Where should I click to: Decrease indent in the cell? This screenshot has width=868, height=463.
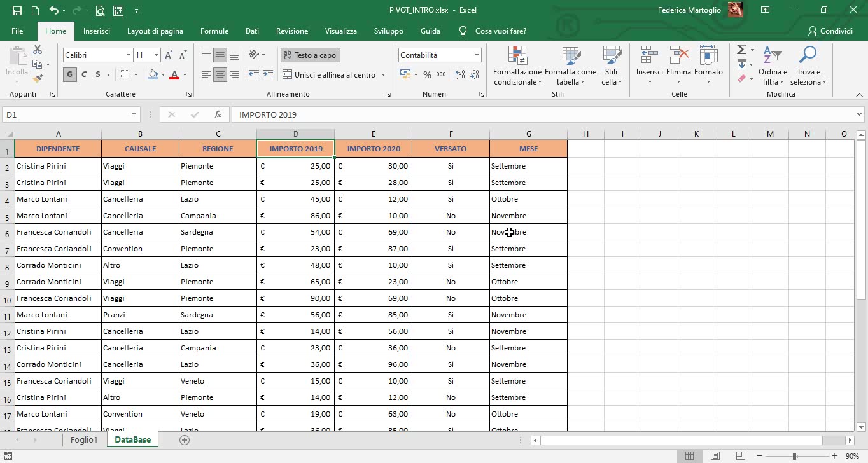(253, 74)
